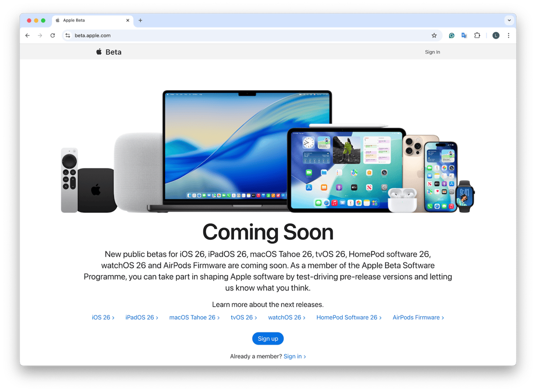
Task: Close the Apple Beta tab
Action: click(128, 20)
